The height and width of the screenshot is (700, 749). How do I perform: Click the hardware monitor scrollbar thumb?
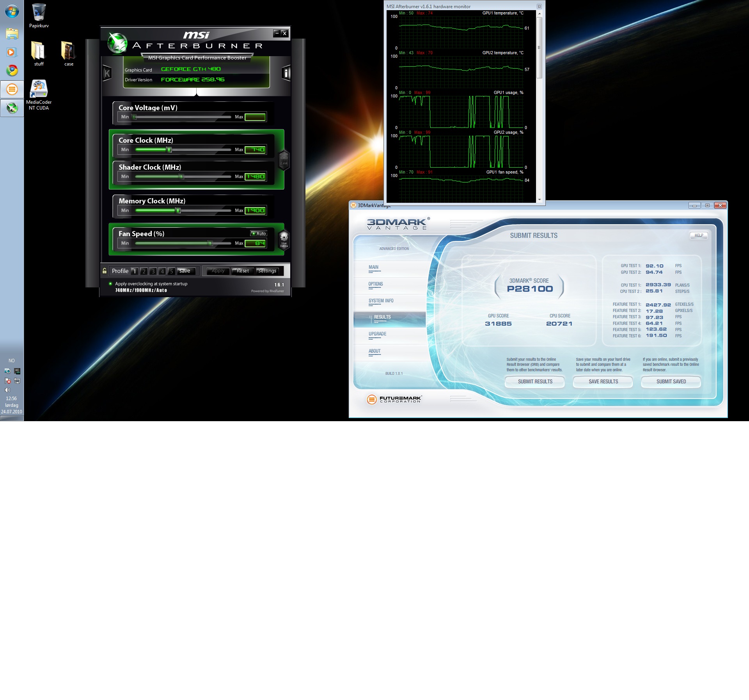click(x=540, y=48)
